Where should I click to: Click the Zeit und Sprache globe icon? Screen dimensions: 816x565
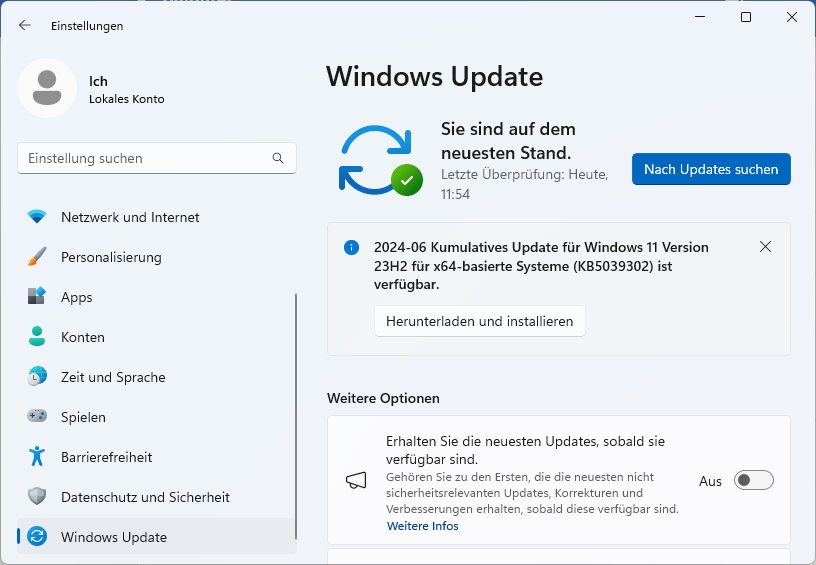pos(37,376)
